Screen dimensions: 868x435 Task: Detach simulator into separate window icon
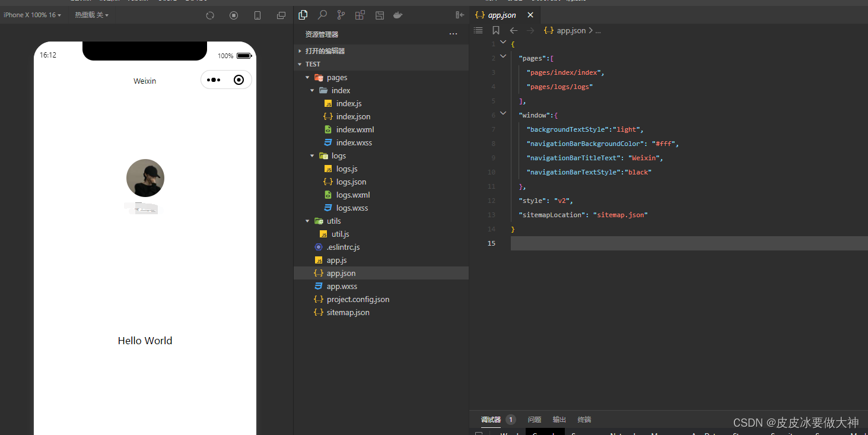[x=281, y=15]
